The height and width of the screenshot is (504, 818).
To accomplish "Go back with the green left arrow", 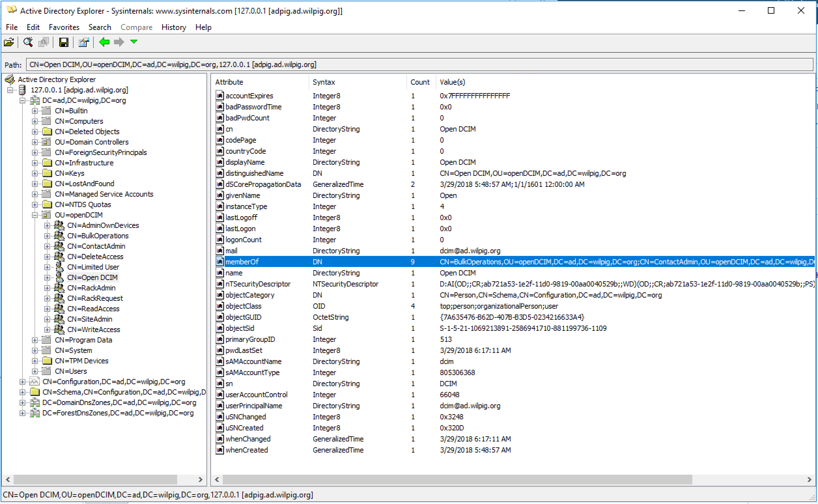I will [104, 42].
